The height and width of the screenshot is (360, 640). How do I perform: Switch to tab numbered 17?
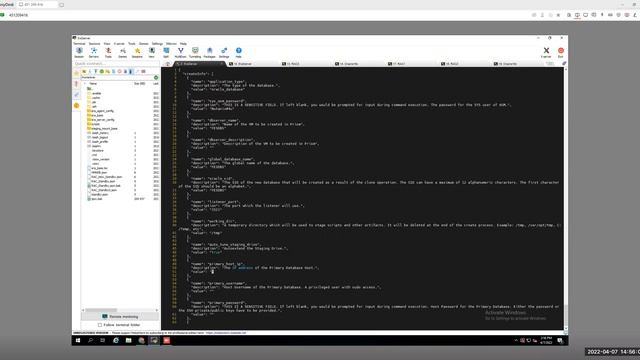(x=412, y=64)
